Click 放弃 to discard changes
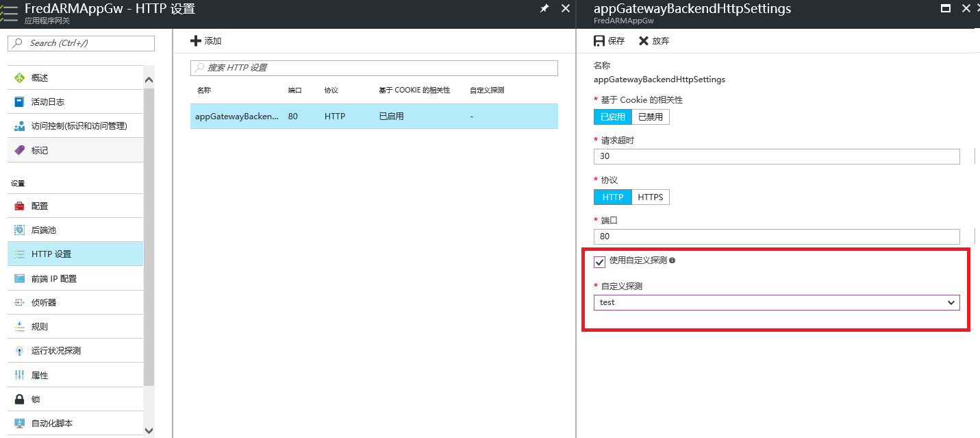The width and height of the screenshot is (980, 438). point(654,41)
